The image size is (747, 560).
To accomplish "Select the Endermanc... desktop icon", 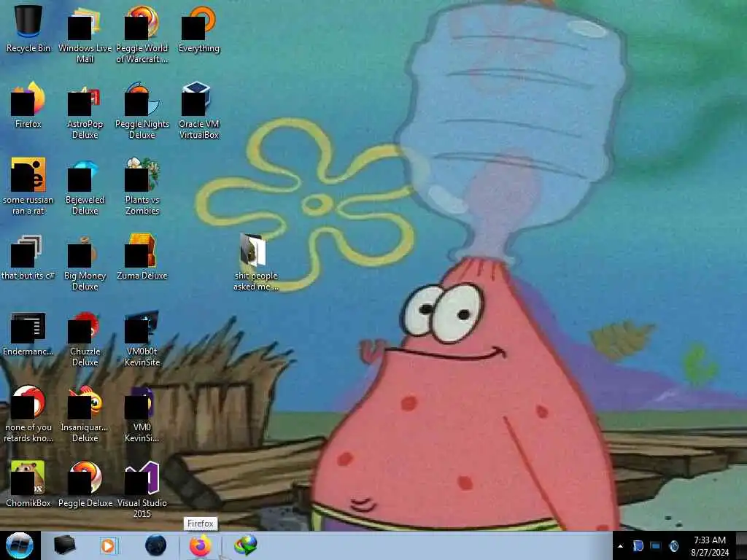I will 28,332.
